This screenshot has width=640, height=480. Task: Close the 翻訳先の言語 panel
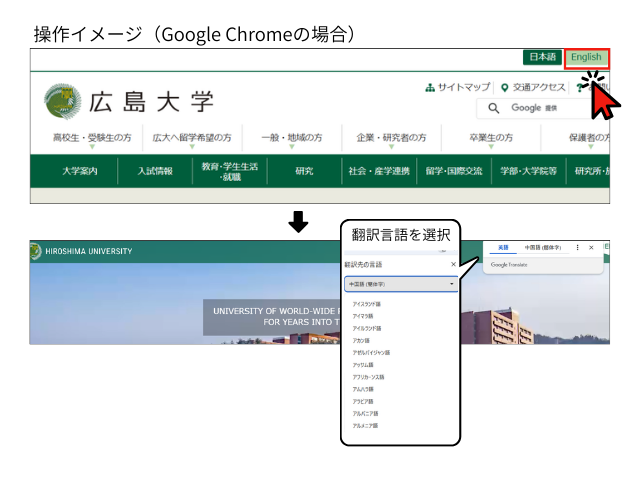click(453, 265)
